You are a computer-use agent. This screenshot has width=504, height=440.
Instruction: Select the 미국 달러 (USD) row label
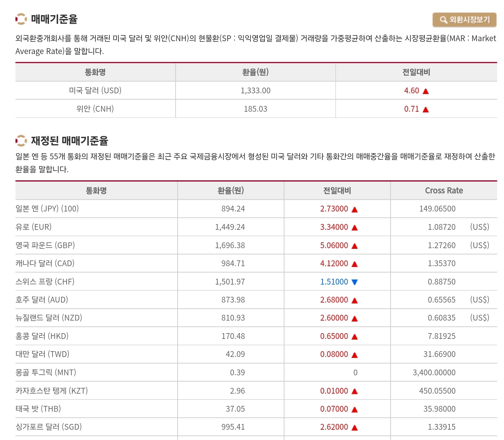coord(95,90)
